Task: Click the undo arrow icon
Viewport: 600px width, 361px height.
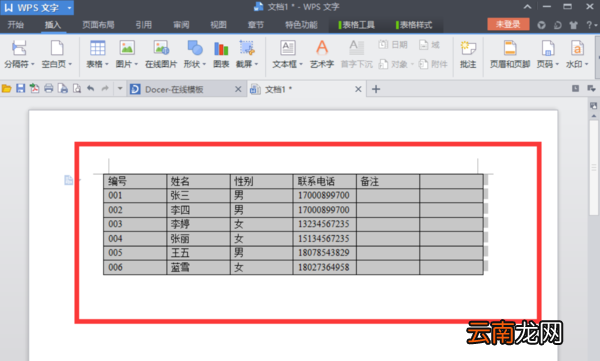Action: click(x=90, y=89)
